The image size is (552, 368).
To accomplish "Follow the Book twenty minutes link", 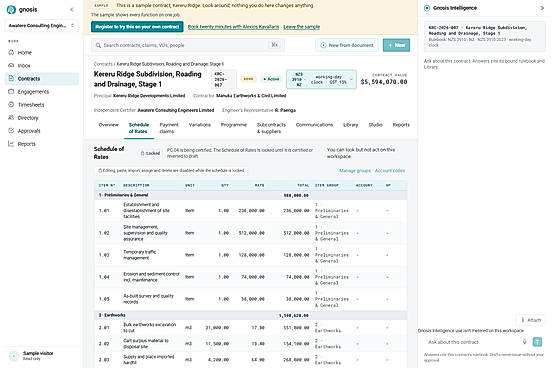I will 233,27.
